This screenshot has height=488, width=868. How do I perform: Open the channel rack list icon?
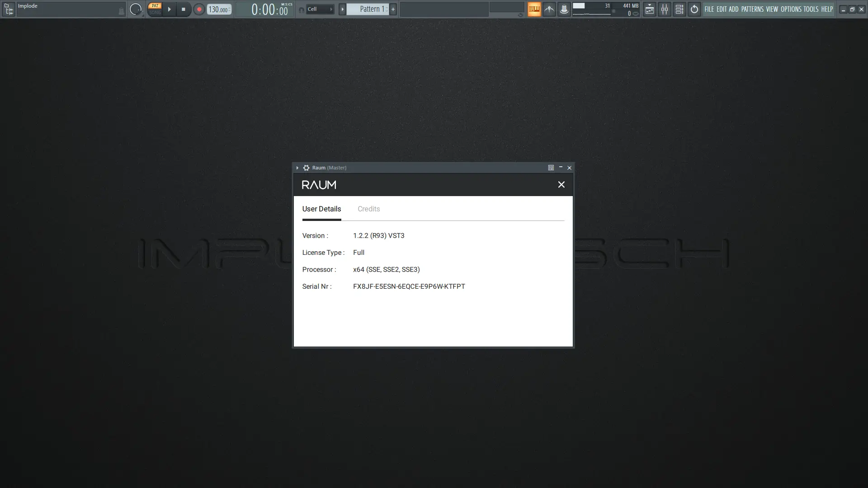(679, 9)
